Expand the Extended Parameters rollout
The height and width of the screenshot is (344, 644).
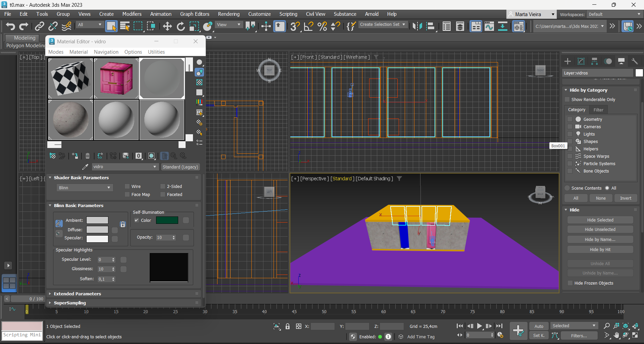point(78,294)
